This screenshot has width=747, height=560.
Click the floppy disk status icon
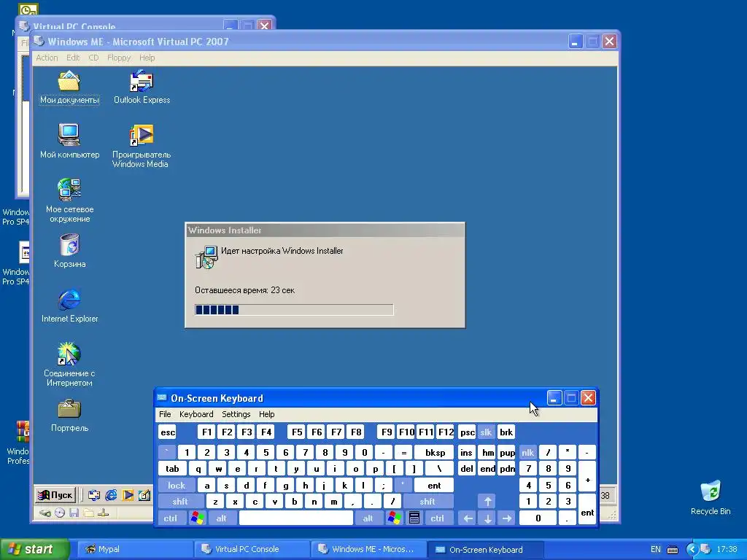coord(74,513)
